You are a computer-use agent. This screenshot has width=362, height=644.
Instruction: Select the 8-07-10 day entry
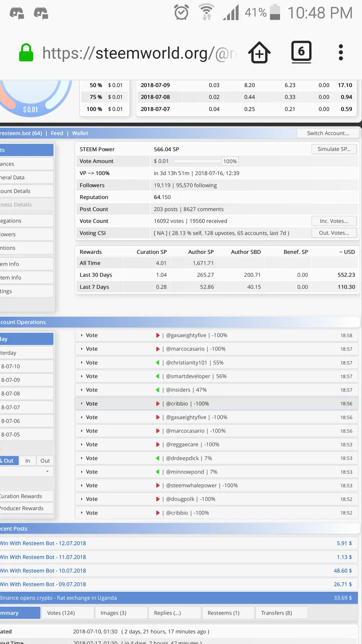[x=26, y=366]
